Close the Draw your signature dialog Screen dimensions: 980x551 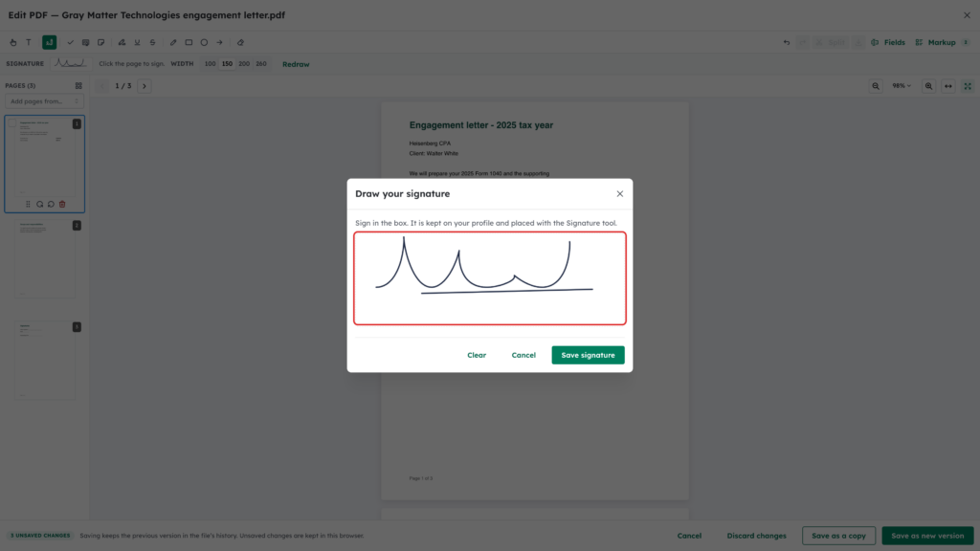click(620, 193)
